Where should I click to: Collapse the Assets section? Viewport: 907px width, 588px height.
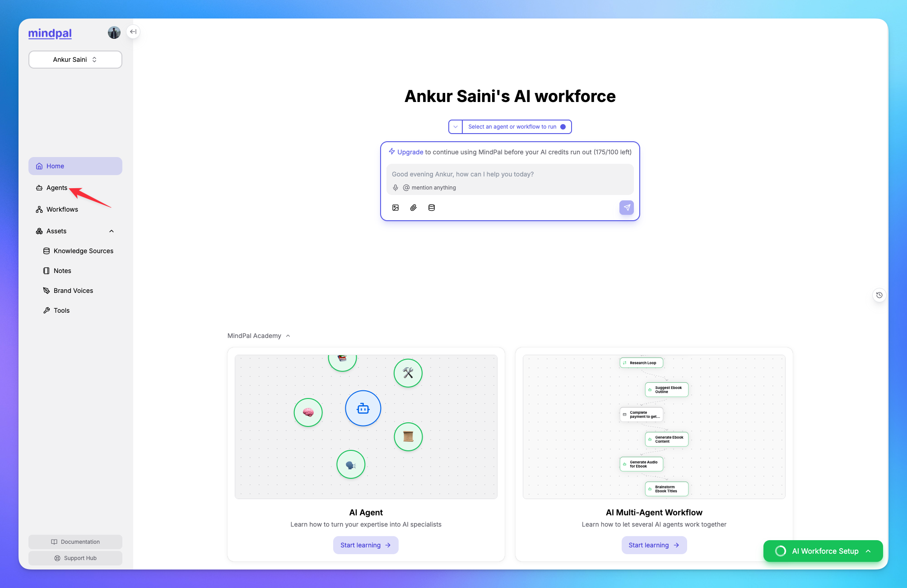[111, 231]
